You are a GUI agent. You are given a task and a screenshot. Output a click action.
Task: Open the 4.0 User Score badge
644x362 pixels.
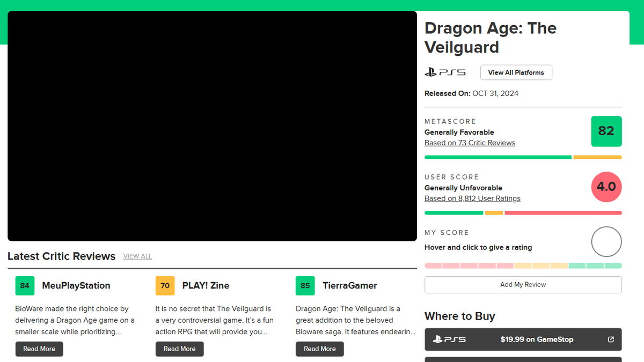click(606, 187)
